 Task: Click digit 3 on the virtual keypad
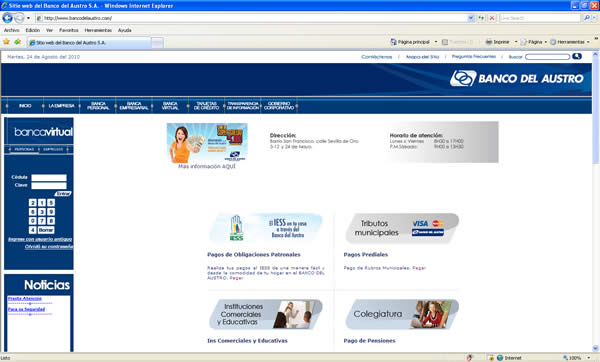pyautogui.click(x=42, y=212)
